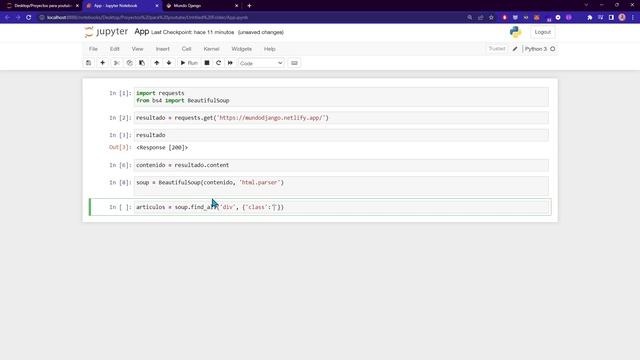Open the Cell menu
This screenshot has width=640, height=360.
[x=186, y=49]
